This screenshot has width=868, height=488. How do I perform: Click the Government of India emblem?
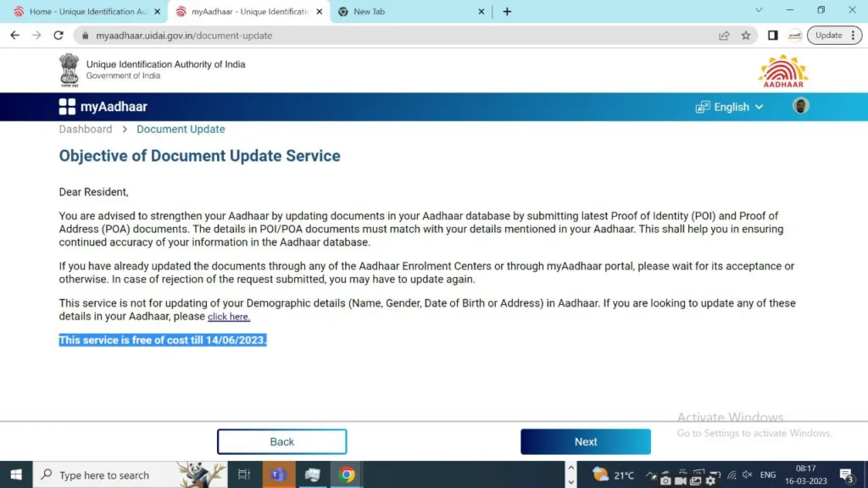click(69, 69)
